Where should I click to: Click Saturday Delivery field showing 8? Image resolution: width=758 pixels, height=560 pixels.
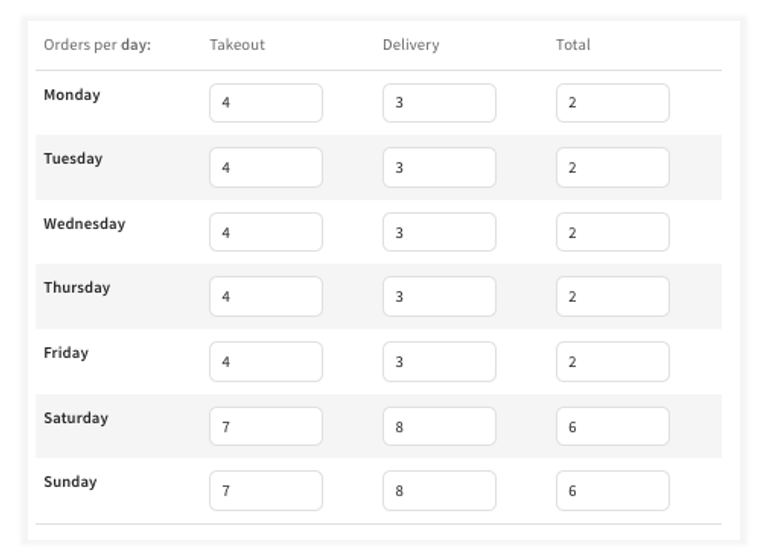(438, 426)
